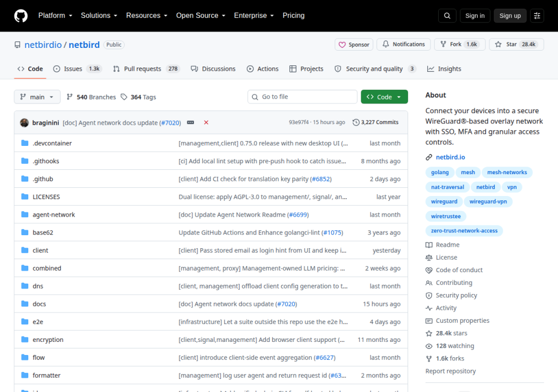
Task: Click the history clock icon by 3,227 Commits
Action: coord(356,122)
